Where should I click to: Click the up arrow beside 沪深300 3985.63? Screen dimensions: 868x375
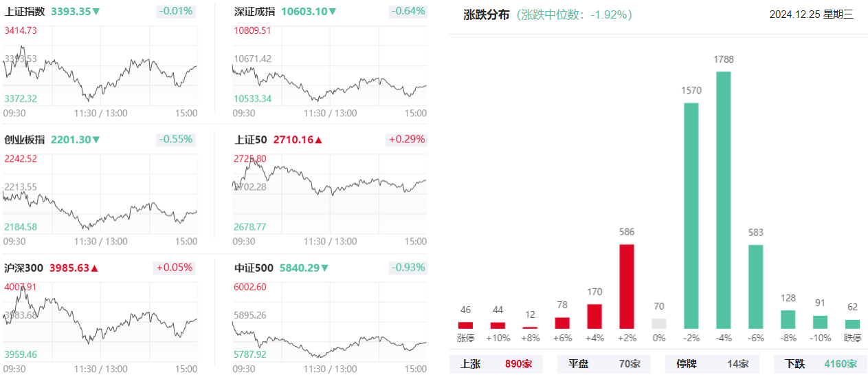(94, 268)
